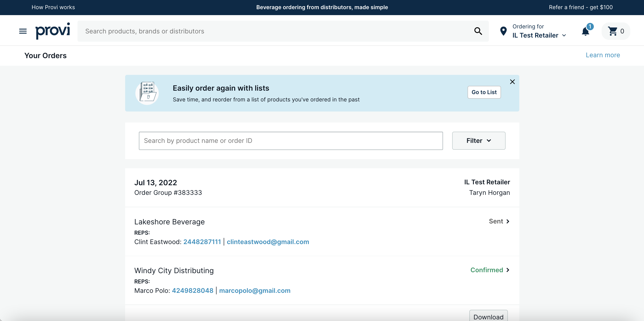Click the lists illustration icon in banner
644x321 pixels.
147,93
